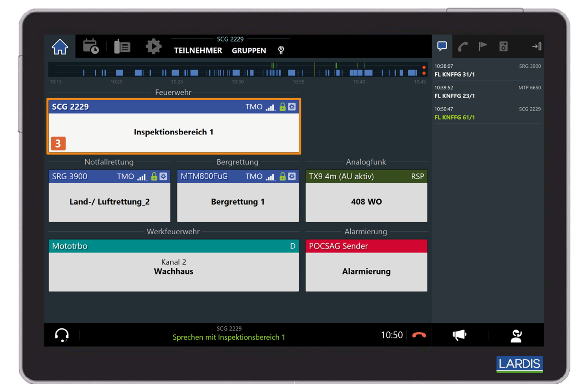Open settings gear on SCG 2229 tile
The height and width of the screenshot is (392, 588).
pos(292,107)
